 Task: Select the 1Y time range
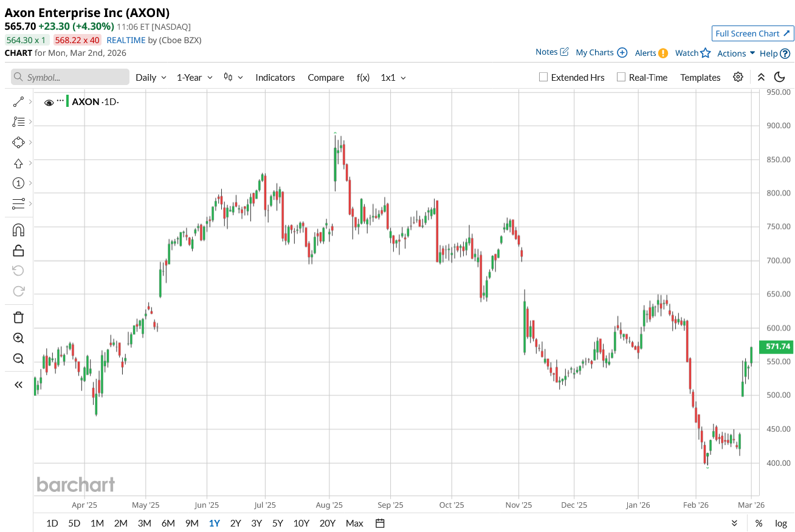coord(215,523)
